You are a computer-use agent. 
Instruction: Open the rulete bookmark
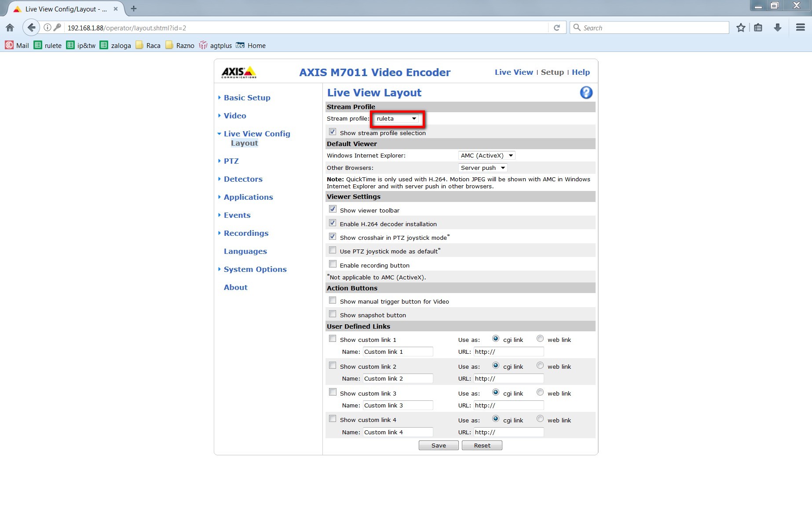[x=48, y=45]
